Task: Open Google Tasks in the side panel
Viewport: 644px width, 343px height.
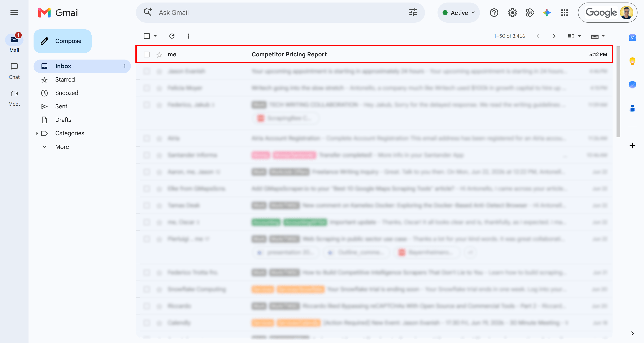Action: [x=632, y=84]
